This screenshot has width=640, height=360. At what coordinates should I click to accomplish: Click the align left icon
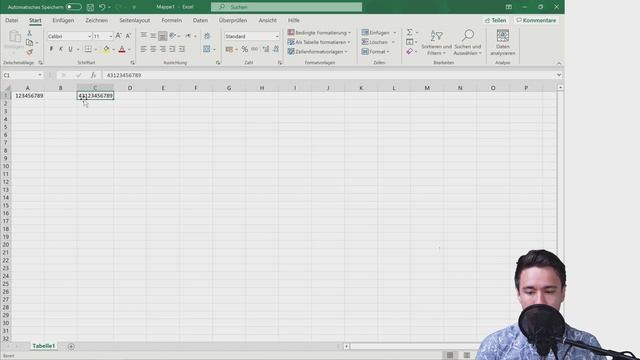tap(144, 49)
